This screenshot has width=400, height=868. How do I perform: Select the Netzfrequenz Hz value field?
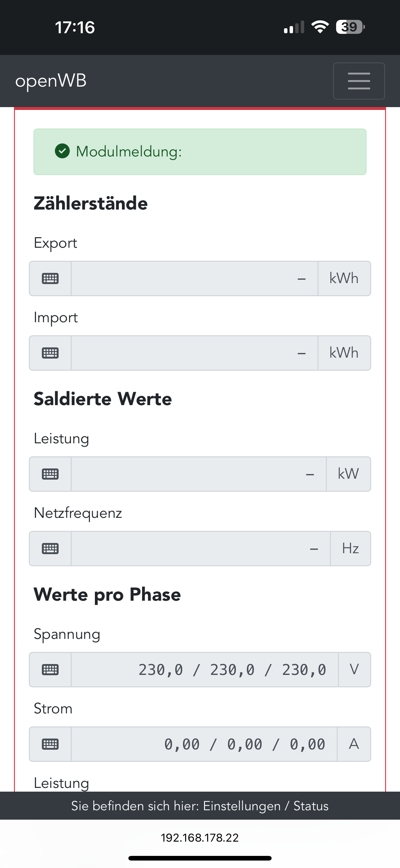(200, 549)
